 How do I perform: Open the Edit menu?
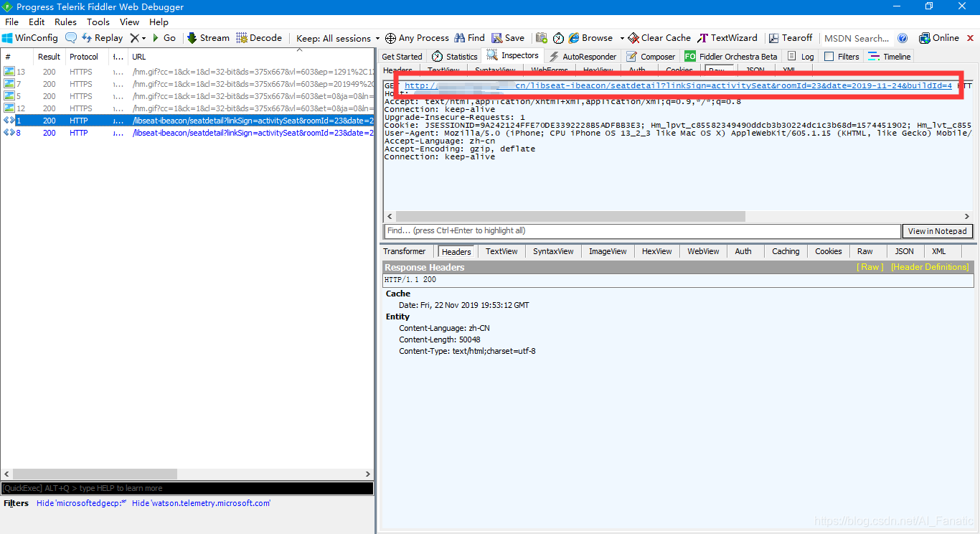[37, 22]
